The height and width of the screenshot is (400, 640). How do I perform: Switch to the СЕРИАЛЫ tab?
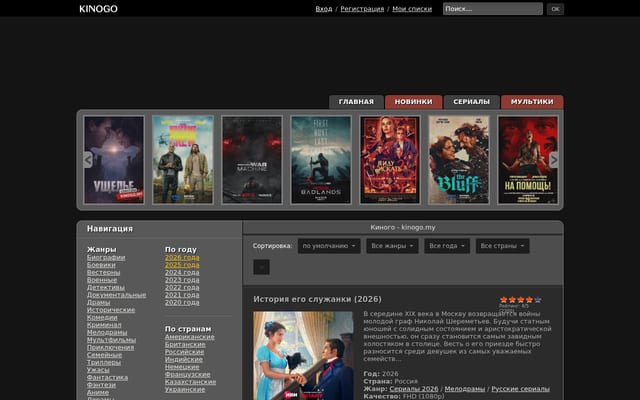[x=471, y=102]
